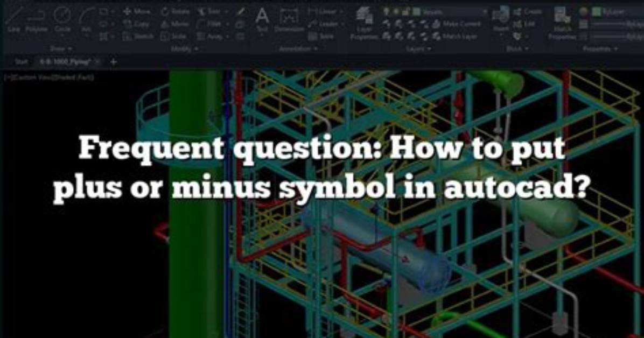Open the ByLayer object color swatch
644x338 pixels.
(x=597, y=12)
